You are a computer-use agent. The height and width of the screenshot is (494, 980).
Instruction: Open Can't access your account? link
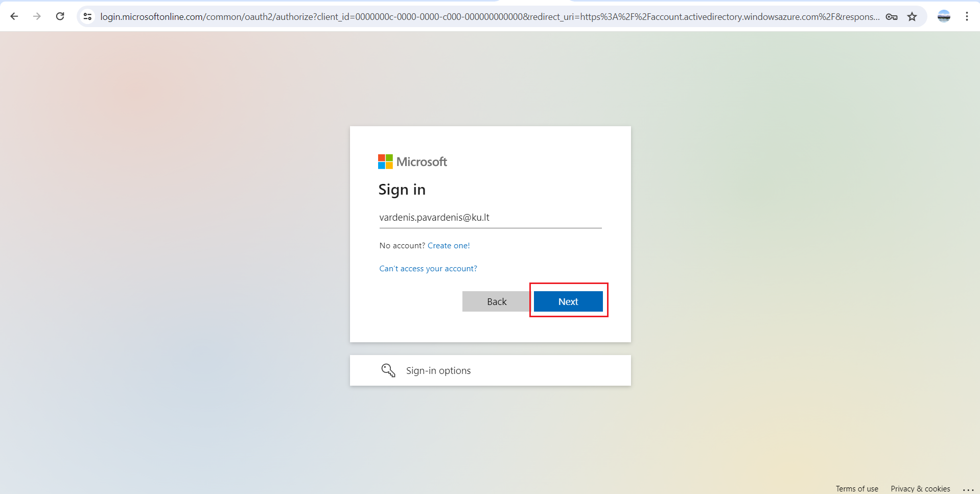click(428, 268)
